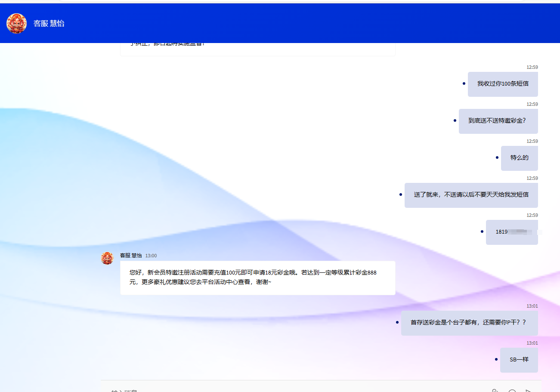The width and height of the screenshot is (560, 392).
Task: Select the '我收过你100条短信' message bubble
Action: tap(502, 84)
